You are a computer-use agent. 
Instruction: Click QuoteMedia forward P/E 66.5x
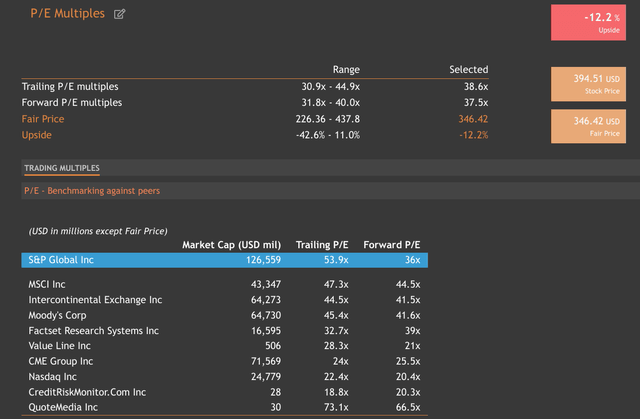pos(408,407)
